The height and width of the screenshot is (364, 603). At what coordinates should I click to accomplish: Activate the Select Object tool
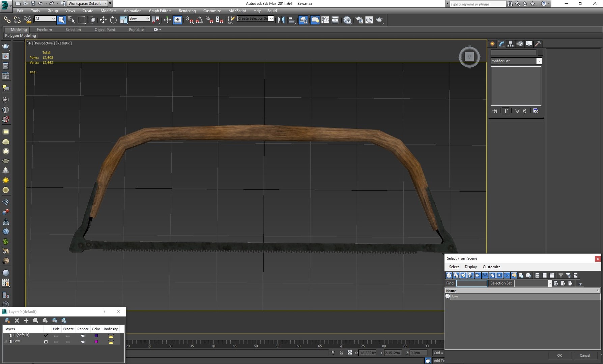pos(61,20)
